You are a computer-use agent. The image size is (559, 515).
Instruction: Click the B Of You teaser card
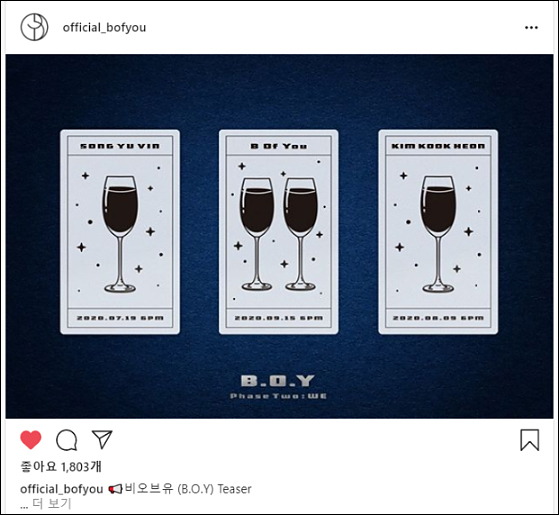point(279,232)
